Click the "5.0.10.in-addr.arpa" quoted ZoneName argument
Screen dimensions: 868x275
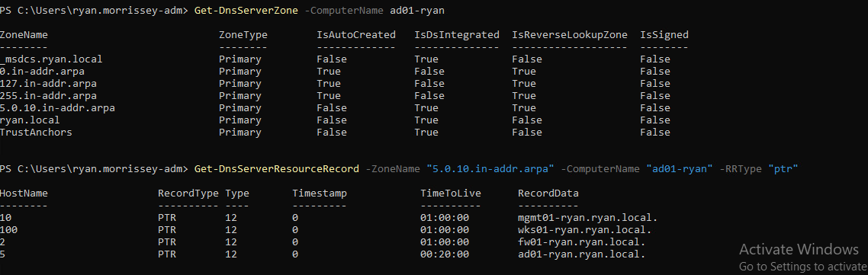490,168
